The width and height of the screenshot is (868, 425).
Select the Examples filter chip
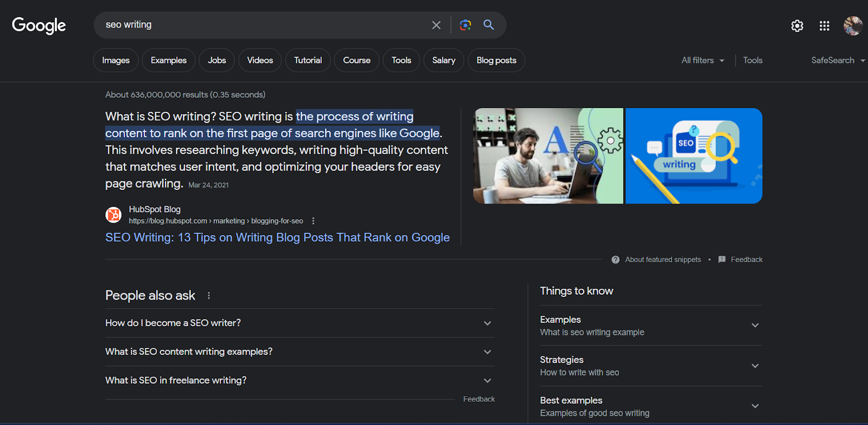(169, 60)
